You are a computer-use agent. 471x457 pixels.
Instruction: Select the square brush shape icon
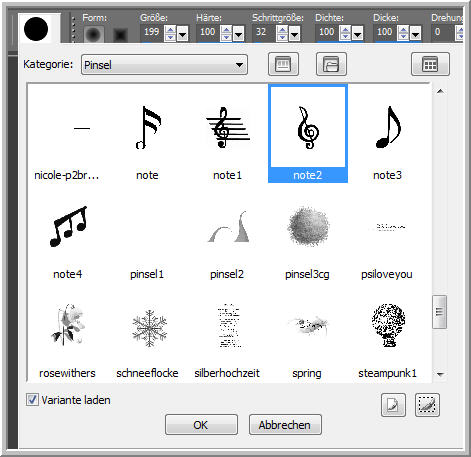[120, 34]
